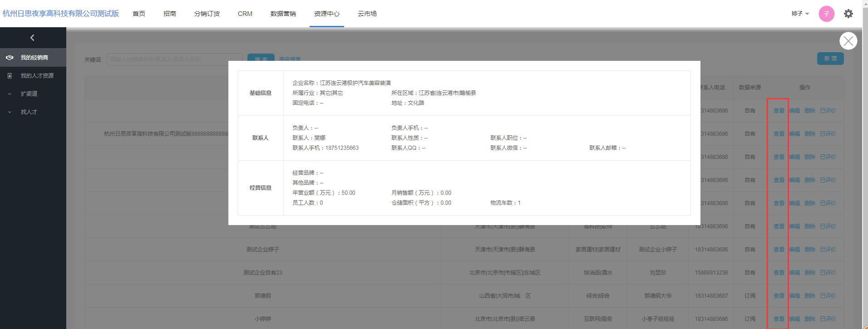Image resolution: width=868 pixels, height=329 pixels.
Task: Click 已评价 for 测试企业自有23 row
Action: [x=828, y=273]
